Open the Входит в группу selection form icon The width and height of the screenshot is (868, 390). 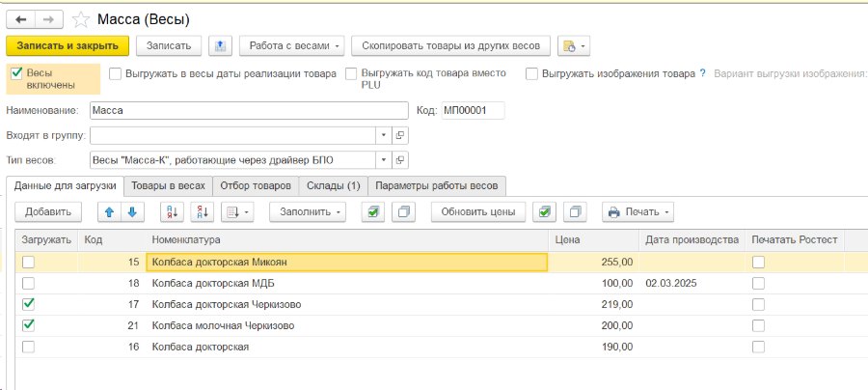tap(400, 135)
